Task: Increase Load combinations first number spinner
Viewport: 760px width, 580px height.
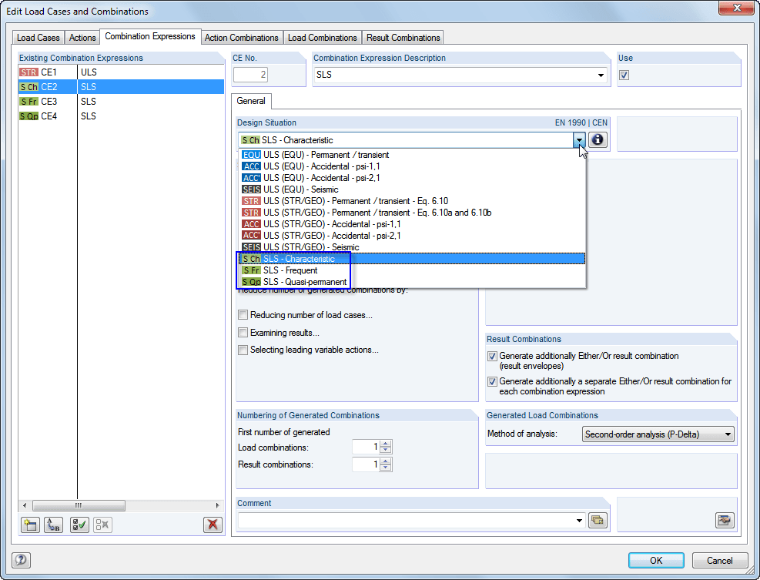Action: (x=386, y=443)
